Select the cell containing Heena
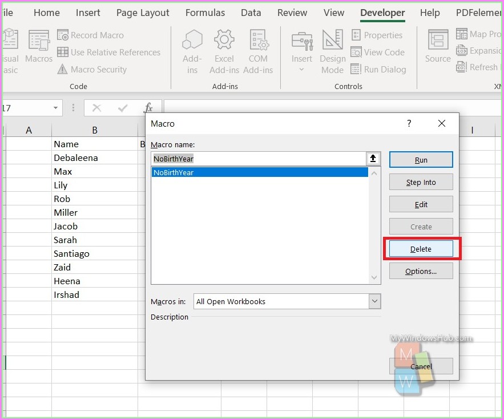The width and height of the screenshot is (504, 420). pos(95,281)
